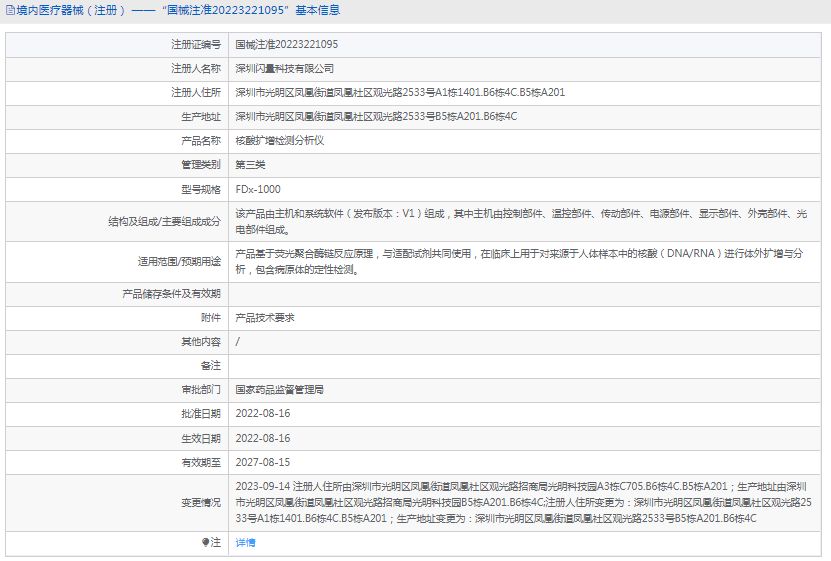Click the 附件 row label

click(x=211, y=318)
